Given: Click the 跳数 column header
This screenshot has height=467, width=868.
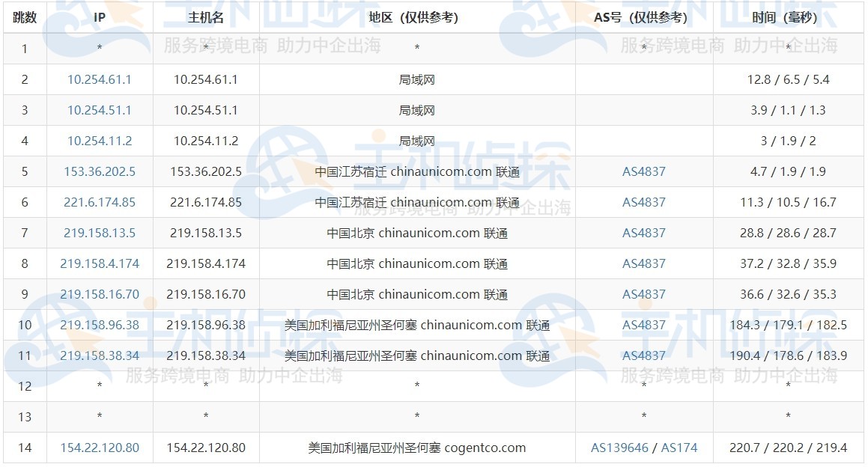Looking at the screenshot, I should [x=25, y=18].
